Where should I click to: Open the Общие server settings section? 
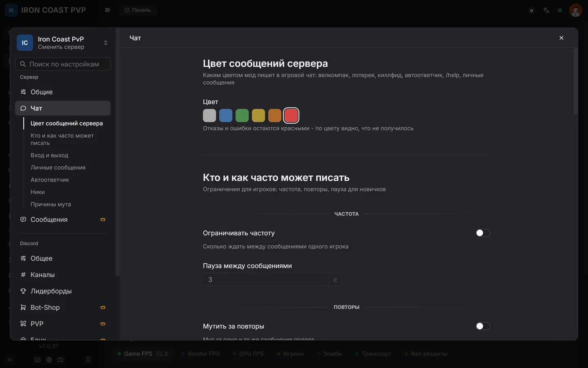pyautogui.click(x=63, y=92)
